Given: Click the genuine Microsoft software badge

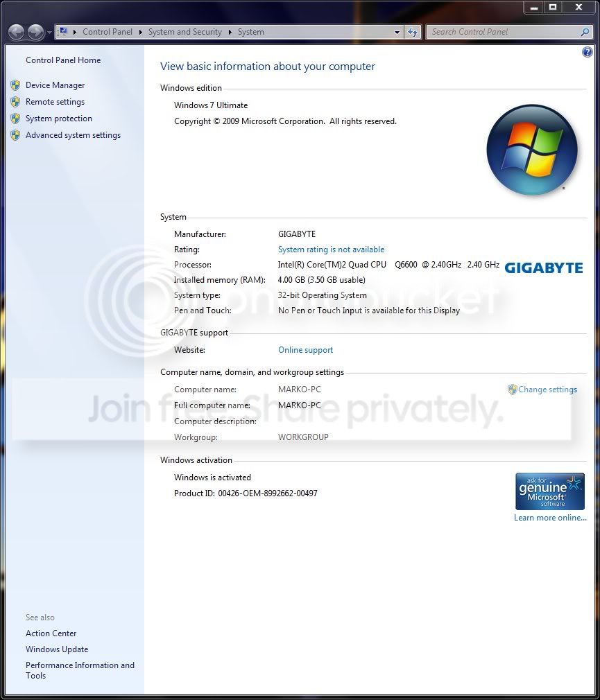Looking at the screenshot, I should point(549,491).
